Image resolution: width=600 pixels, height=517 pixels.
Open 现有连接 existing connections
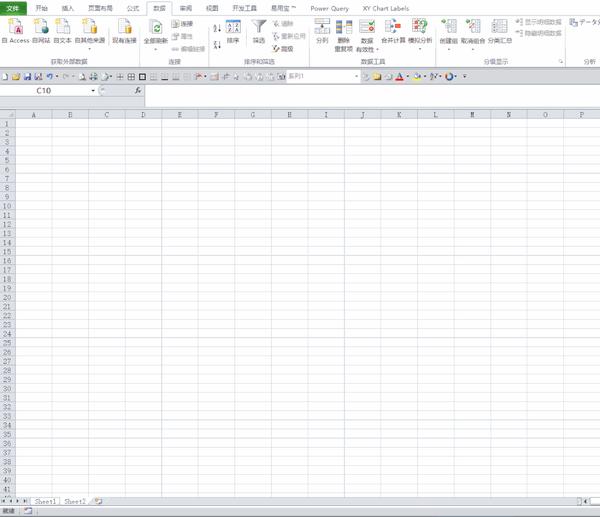[124, 31]
